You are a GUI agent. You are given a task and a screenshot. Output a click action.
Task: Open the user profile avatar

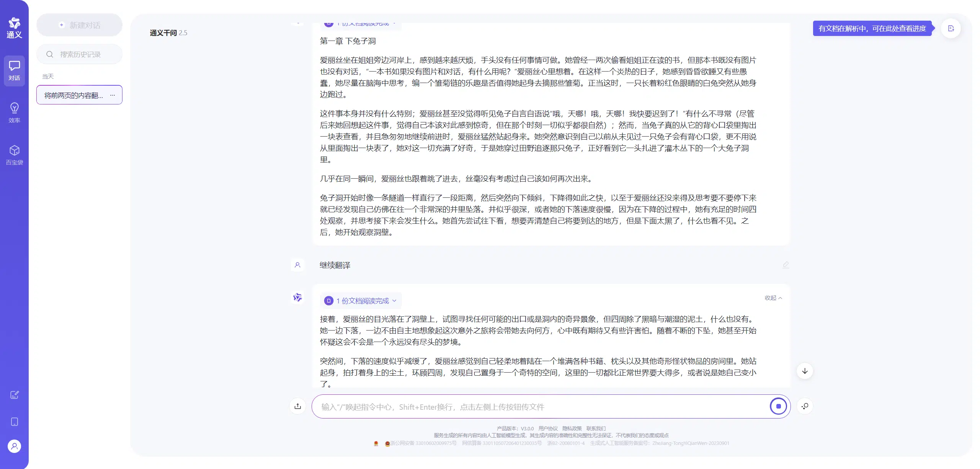[x=14, y=446]
